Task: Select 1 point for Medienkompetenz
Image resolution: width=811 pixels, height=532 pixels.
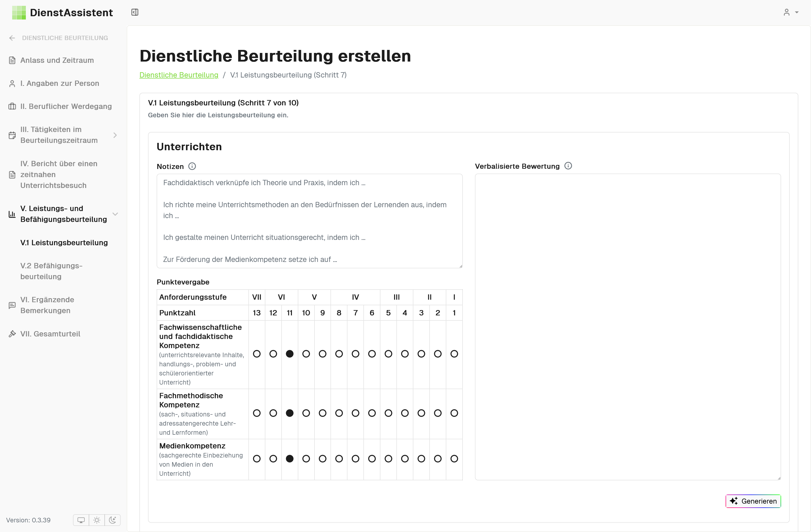Action: coord(454,459)
